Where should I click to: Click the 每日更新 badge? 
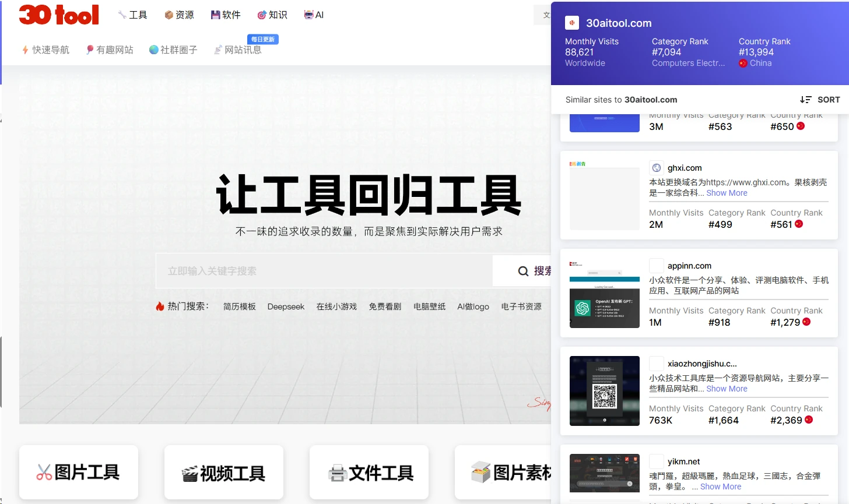(x=263, y=39)
